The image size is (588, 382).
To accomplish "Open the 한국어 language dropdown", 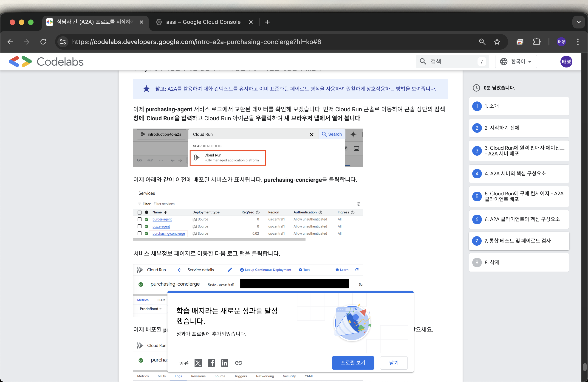I will pyautogui.click(x=516, y=62).
